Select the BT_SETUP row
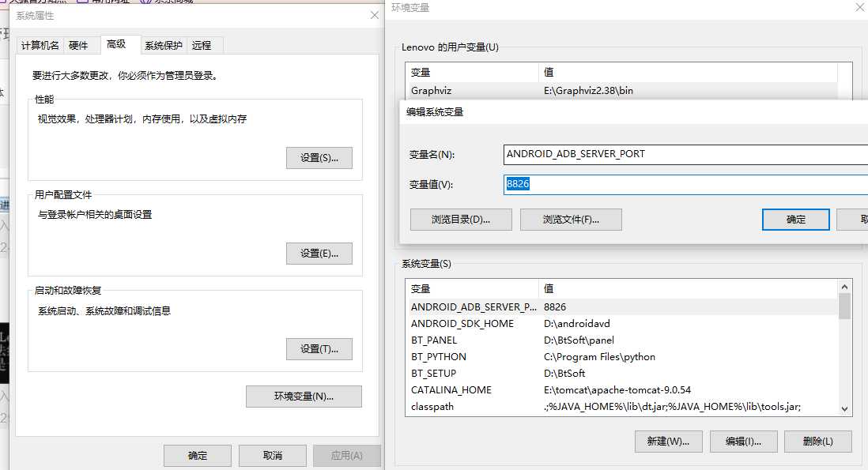This screenshot has height=470, width=868. pyautogui.click(x=621, y=373)
